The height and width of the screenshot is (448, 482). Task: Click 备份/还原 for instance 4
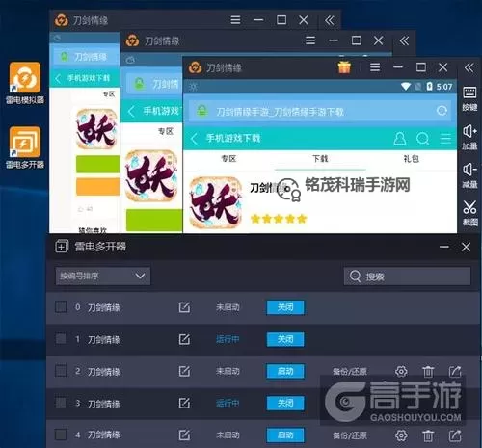pos(350,435)
